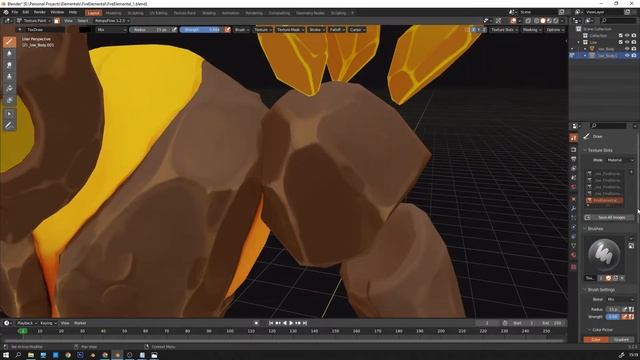The width and height of the screenshot is (640, 360).
Task: Unlink the brush with the X icon
Action: [622, 278]
